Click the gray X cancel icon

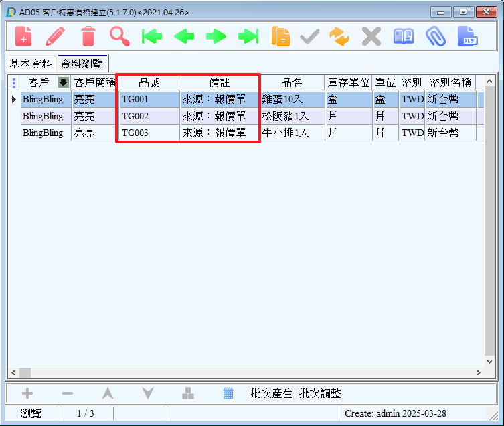tap(371, 36)
